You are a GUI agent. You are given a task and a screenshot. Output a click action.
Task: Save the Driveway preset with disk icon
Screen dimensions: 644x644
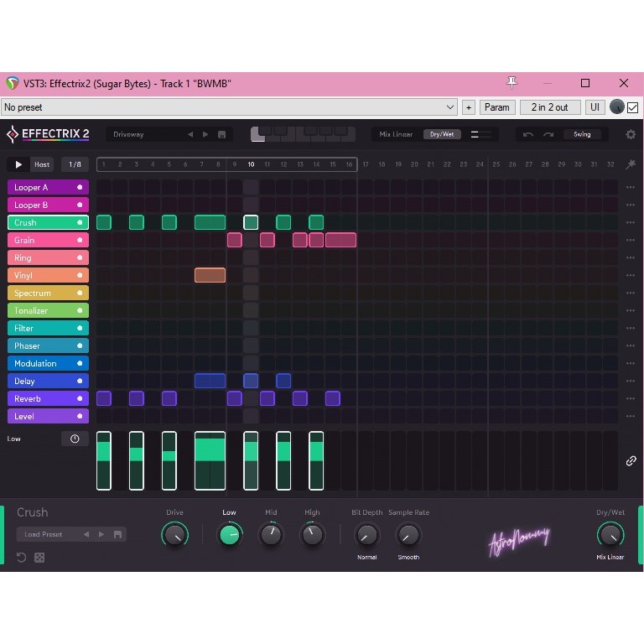pyautogui.click(x=222, y=134)
